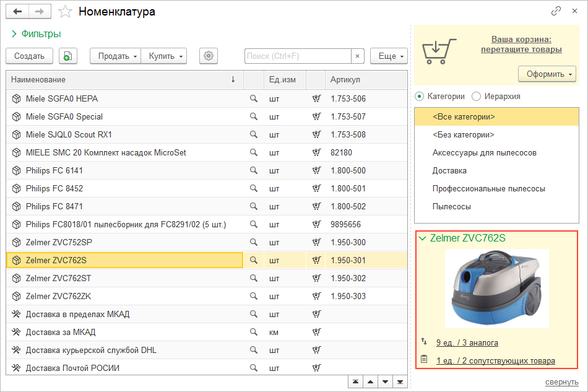Click the Zelmer ZVC762S vacuum cleaner image
The width and height of the screenshot is (588, 392).
click(496, 289)
